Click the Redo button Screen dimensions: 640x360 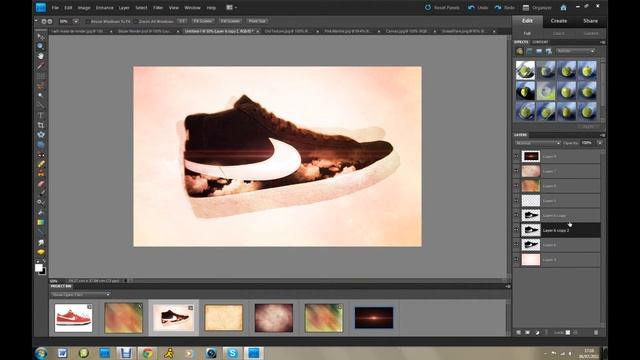coord(504,8)
